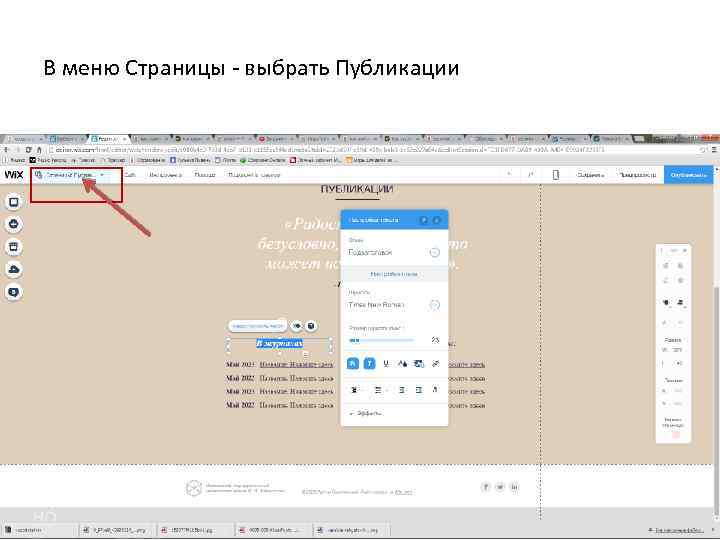Open the text alignment dropdown
This screenshot has height=540, width=720.
355,390
